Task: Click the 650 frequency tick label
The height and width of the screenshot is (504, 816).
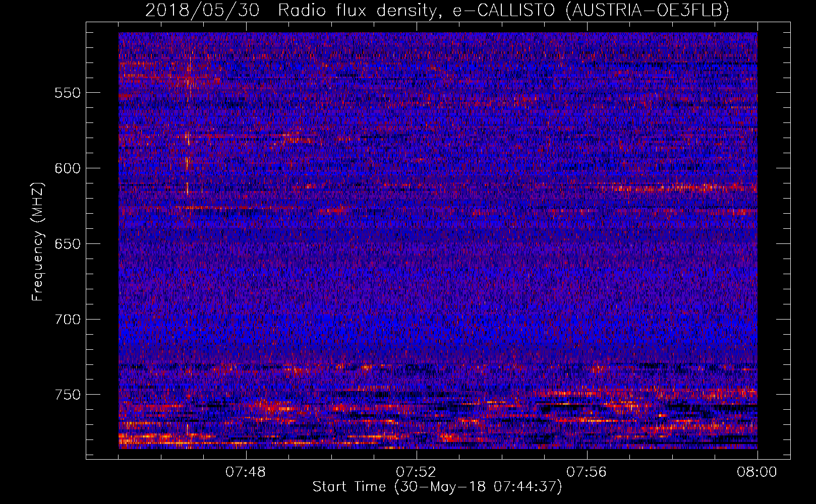Action: pos(68,244)
